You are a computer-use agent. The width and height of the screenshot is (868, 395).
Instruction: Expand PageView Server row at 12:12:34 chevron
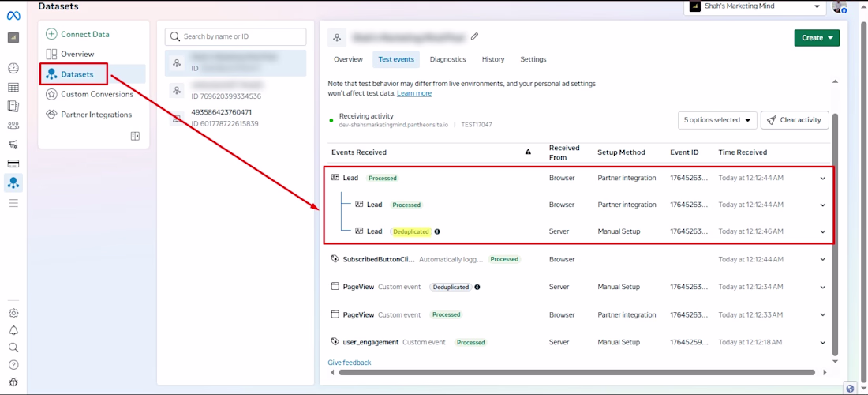(822, 287)
